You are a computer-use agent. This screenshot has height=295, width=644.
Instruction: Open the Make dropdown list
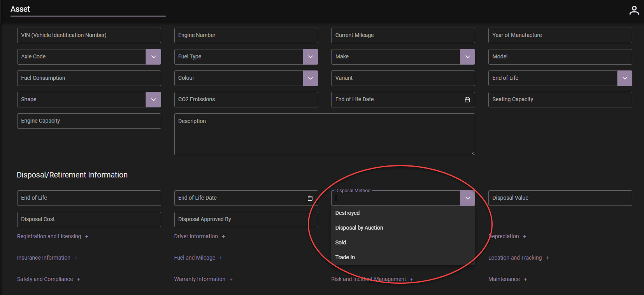(467, 57)
